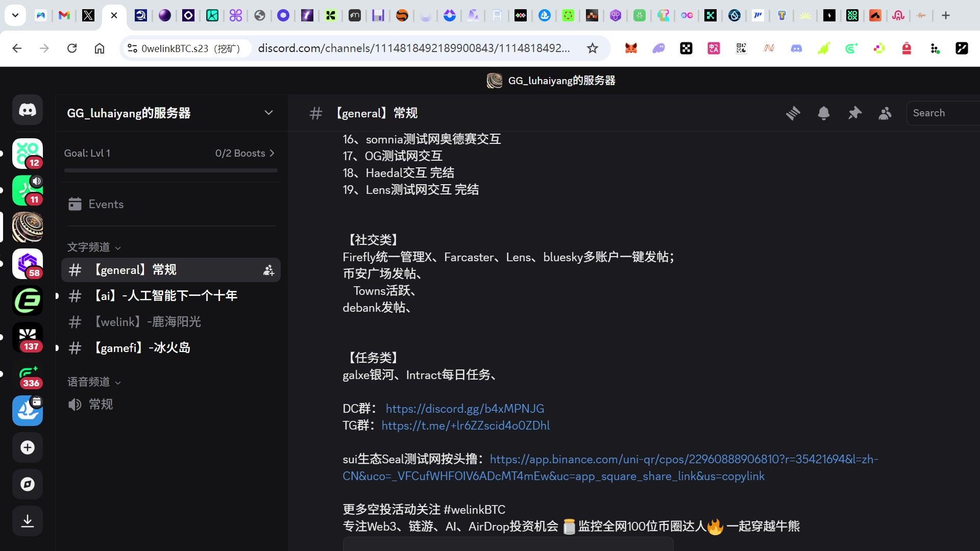Click the 【社交类】 heading text
Image resolution: width=980 pixels, height=551 pixels.
373,240
